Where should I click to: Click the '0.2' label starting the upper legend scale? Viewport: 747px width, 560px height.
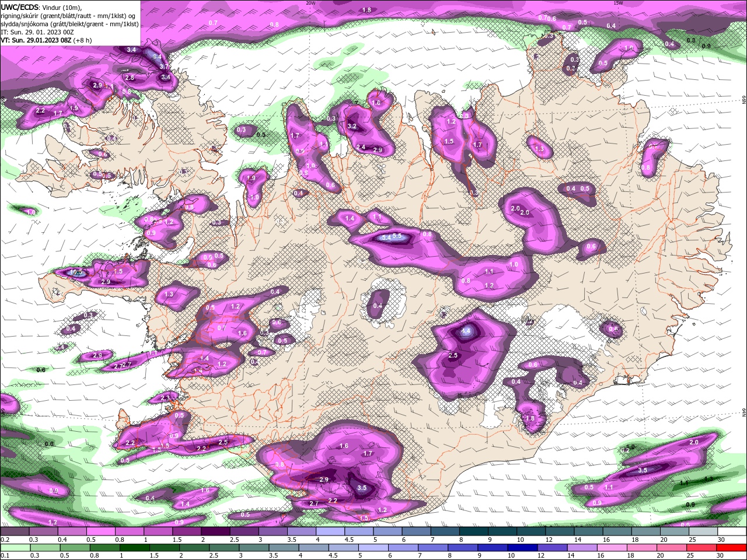tap(5, 540)
